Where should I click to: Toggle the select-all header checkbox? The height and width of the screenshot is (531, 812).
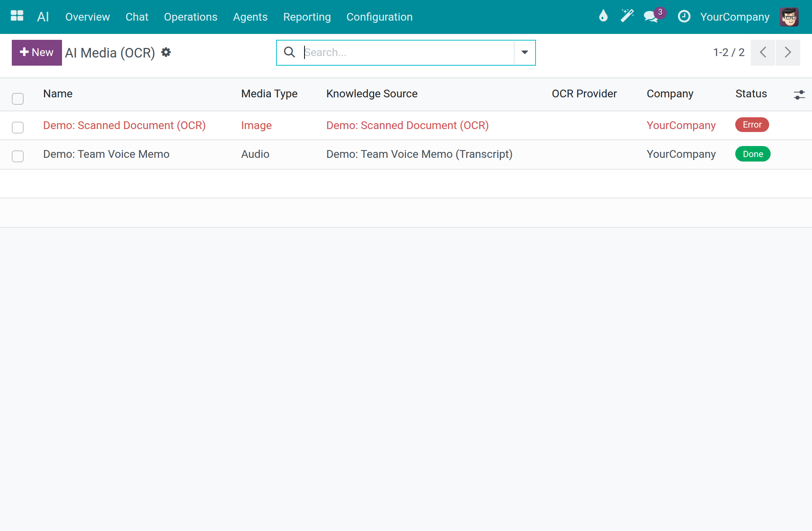18,98
